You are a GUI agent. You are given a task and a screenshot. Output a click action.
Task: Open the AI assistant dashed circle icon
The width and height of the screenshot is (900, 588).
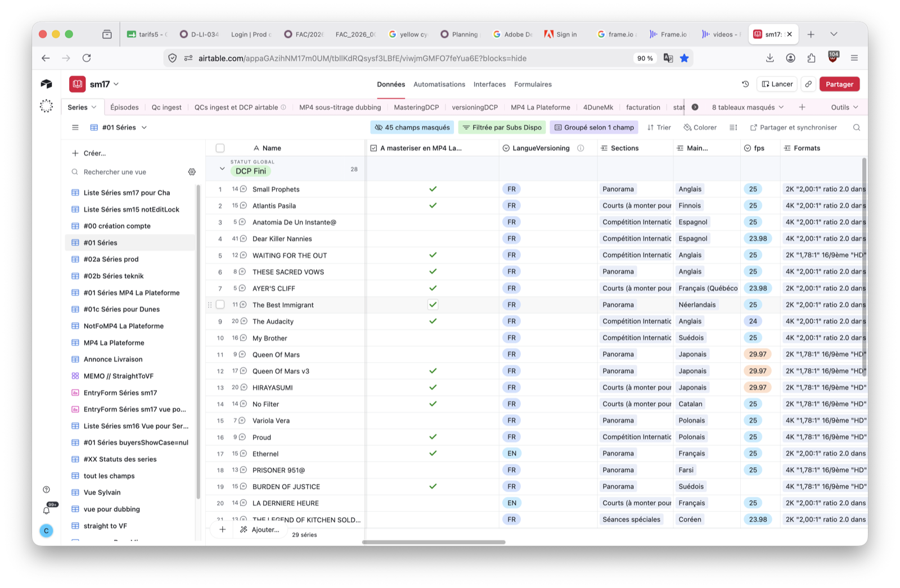tap(46, 106)
